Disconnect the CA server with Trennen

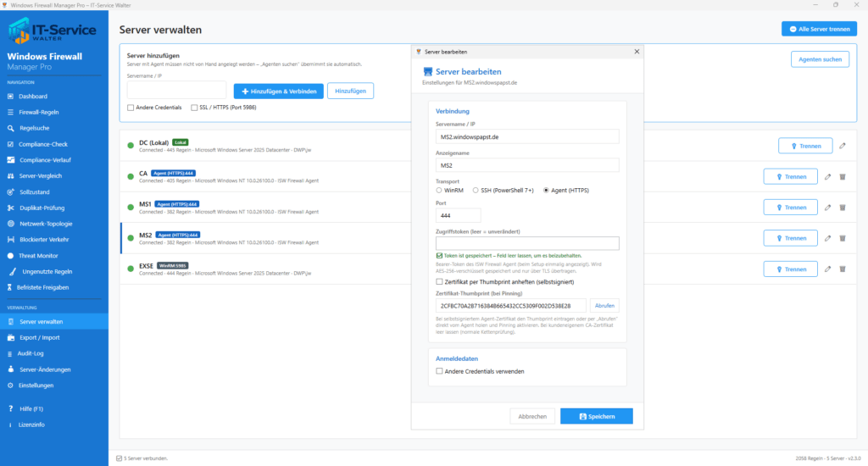[x=791, y=176]
